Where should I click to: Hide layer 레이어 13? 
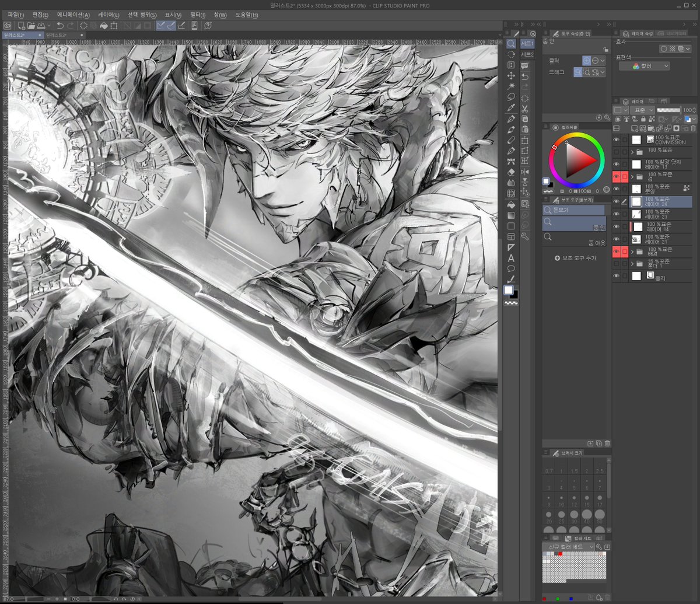616,165
